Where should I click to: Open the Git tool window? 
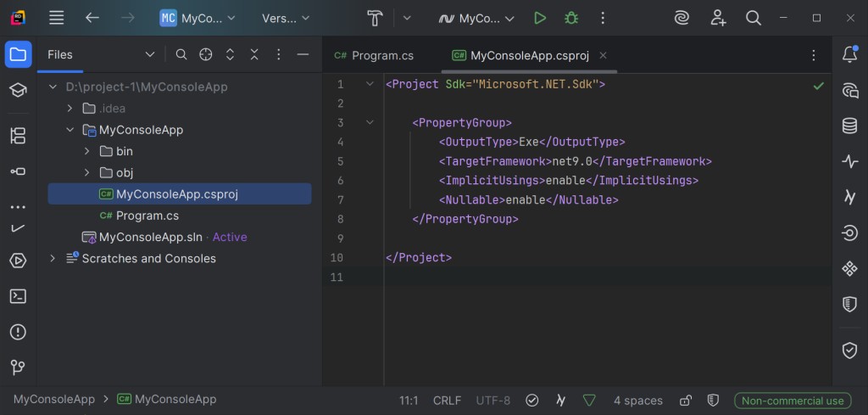tap(18, 367)
